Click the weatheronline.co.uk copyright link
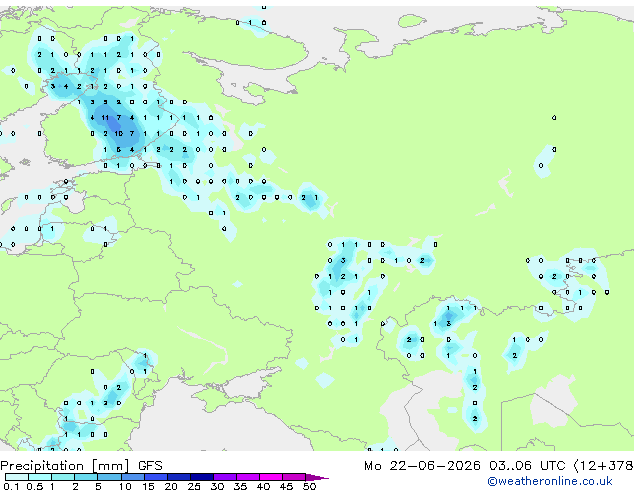 (x=550, y=481)
